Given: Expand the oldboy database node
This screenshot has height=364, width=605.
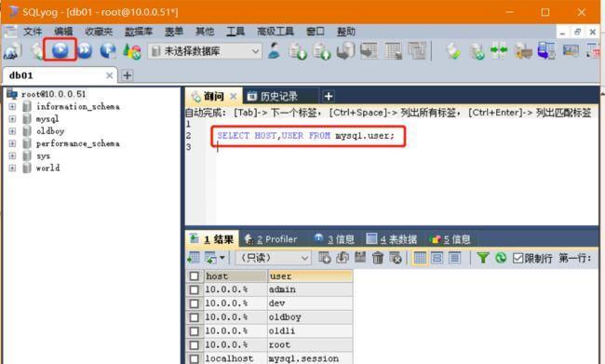Looking at the screenshot, I should (x=12, y=131).
